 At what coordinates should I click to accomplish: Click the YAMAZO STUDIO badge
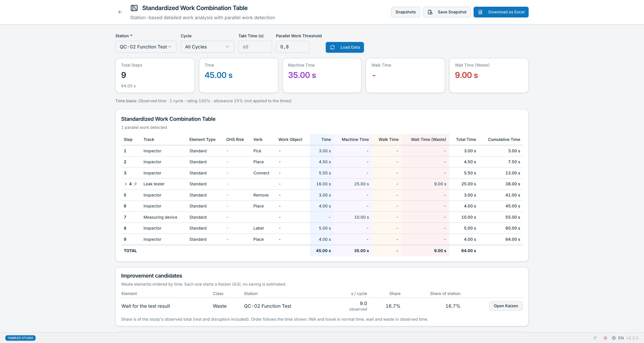(x=21, y=338)
